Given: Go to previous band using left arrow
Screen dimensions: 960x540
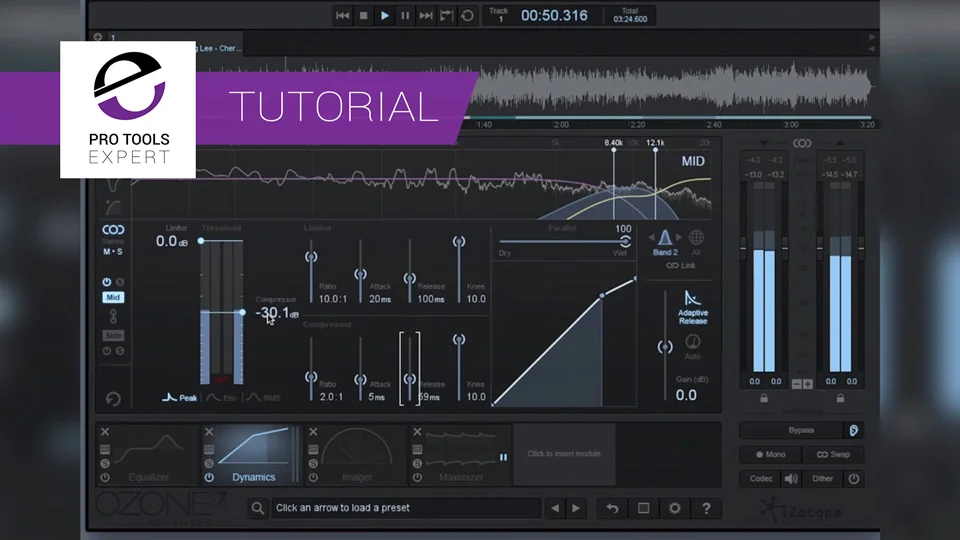Looking at the screenshot, I should (651, 238).
